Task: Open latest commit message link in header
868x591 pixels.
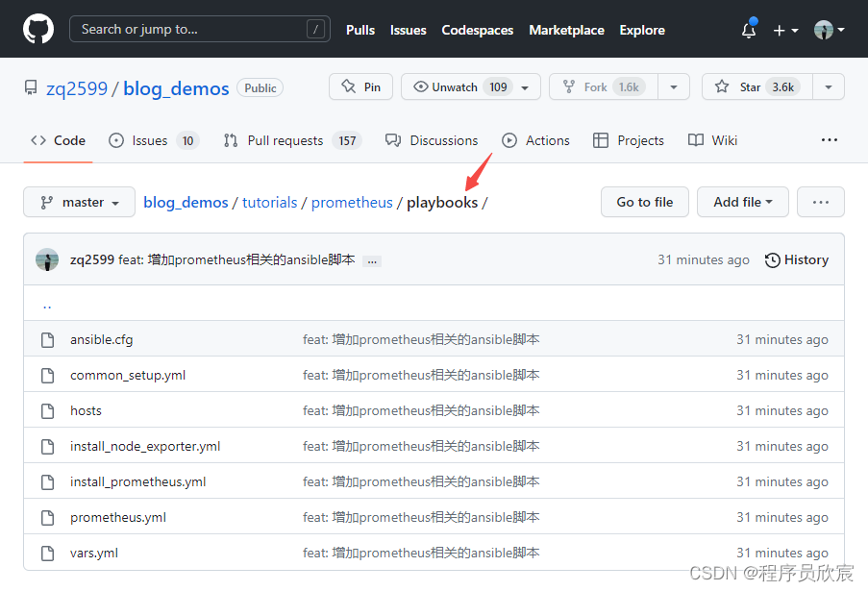Action: point(236,259)
